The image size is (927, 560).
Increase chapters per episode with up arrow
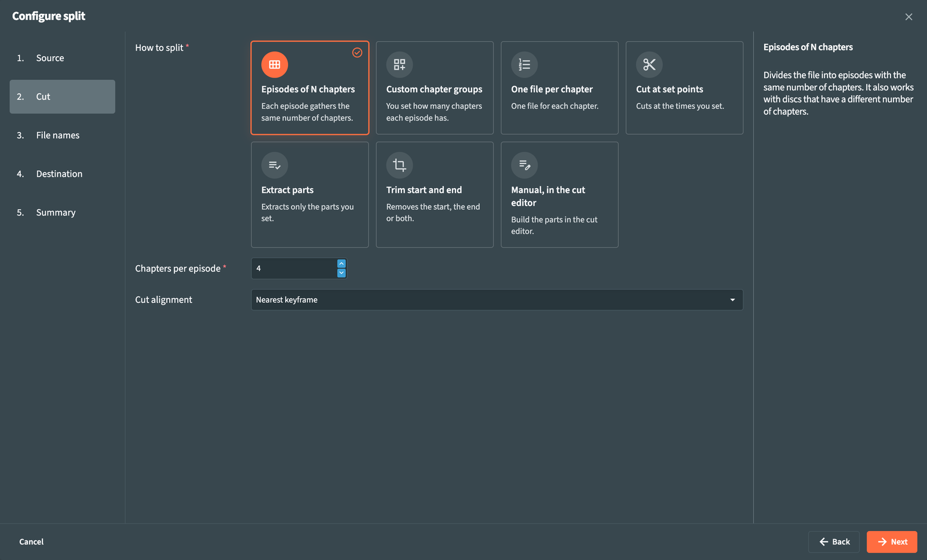(x=341, y=263)
